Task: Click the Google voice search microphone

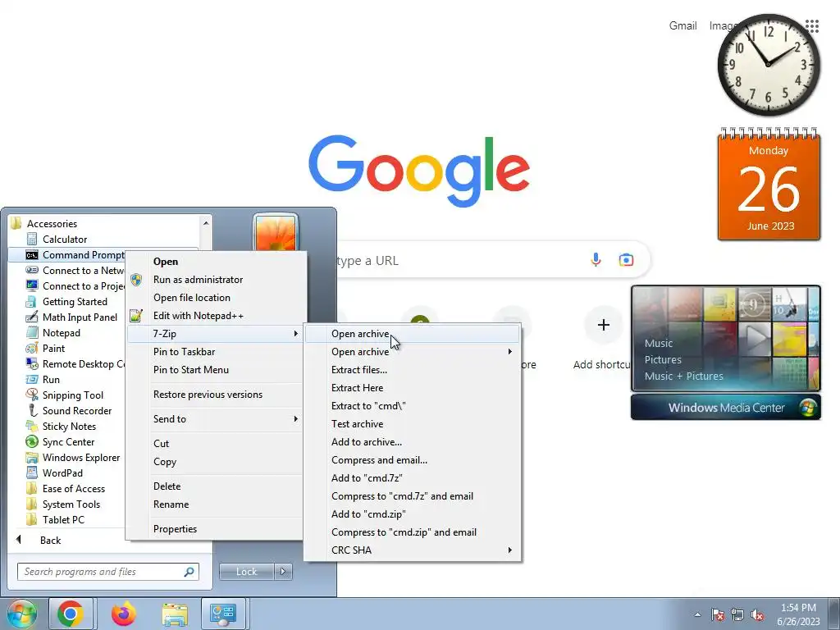Action: tap(596, 260)
